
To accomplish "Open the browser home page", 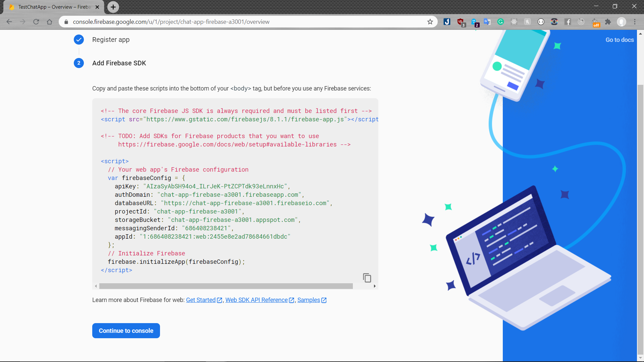I will 49,22.
